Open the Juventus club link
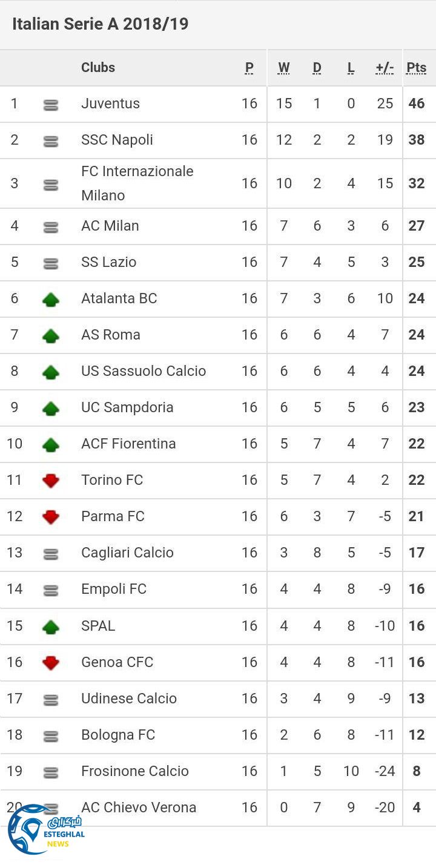 coord(110,104)
